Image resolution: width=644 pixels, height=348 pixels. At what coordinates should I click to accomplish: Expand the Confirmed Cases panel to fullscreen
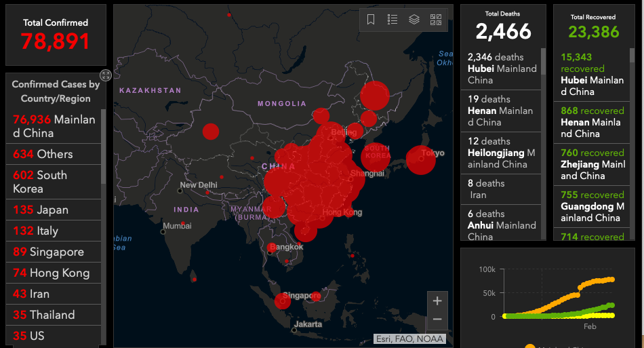click(106, 75)
